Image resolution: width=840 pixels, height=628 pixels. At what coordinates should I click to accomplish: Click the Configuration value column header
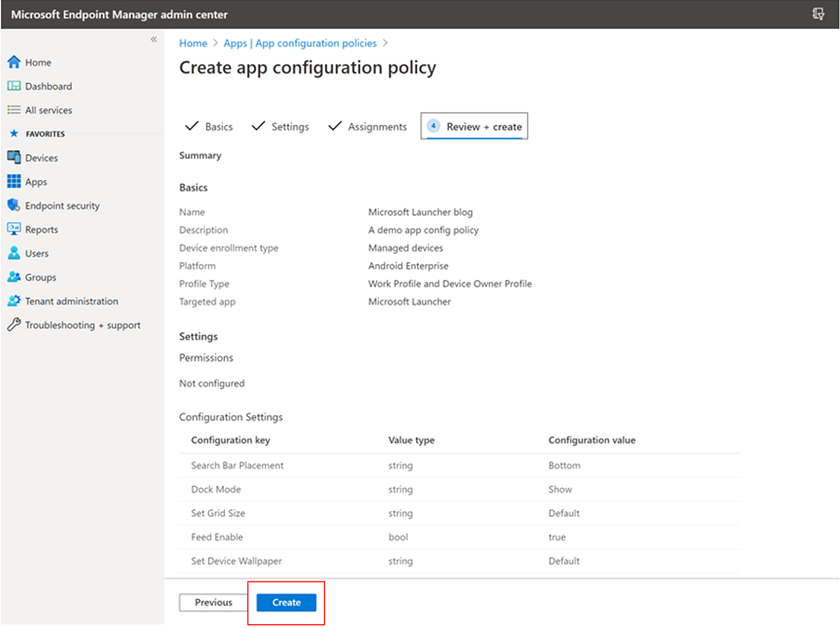[592, 440]
